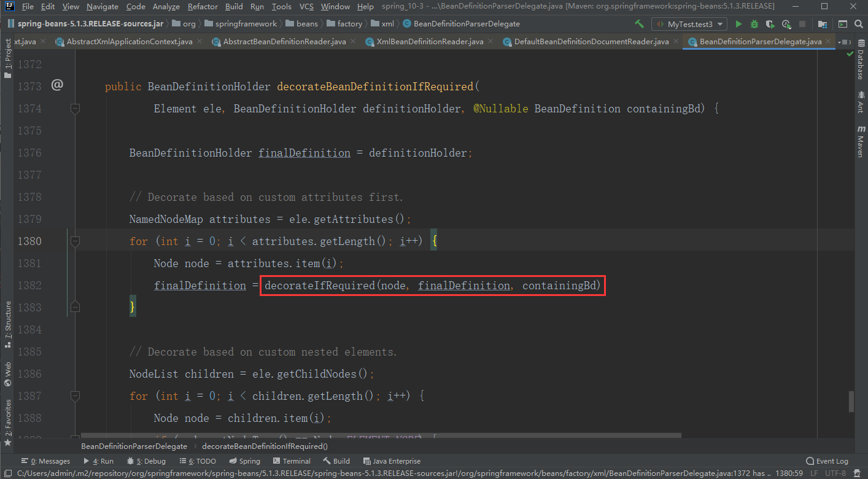Open the Run with Profiler icon
This screenshot has height=479, width=868.
[x=787, y=24]
